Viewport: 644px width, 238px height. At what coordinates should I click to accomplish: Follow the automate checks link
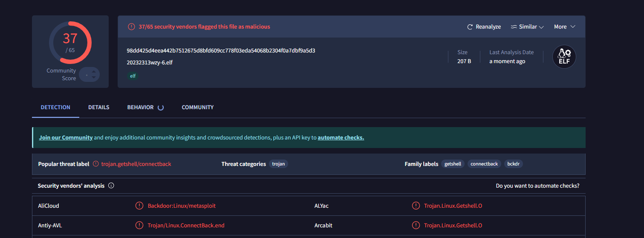pos(341,138)
